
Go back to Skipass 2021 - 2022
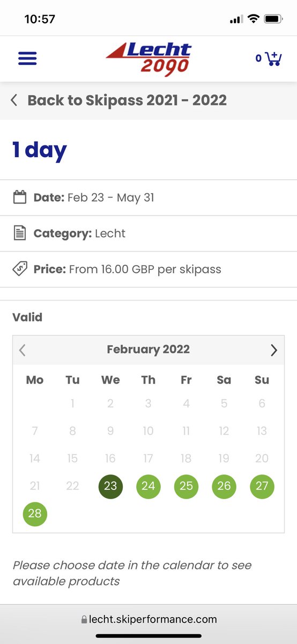[127, 100]
